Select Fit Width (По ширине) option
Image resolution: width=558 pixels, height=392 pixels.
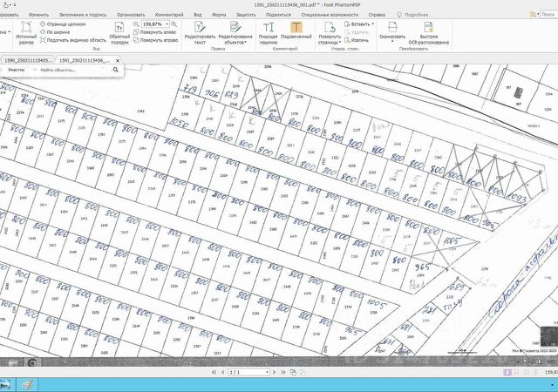tap(55, 32)
